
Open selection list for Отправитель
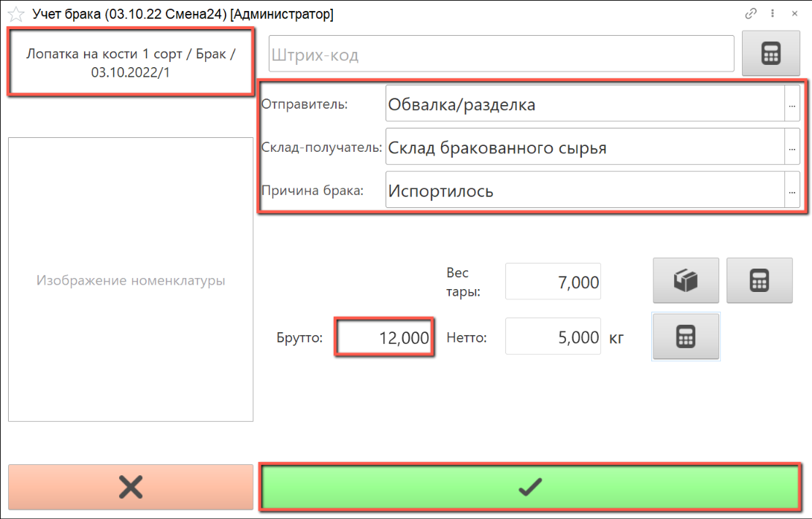792,104
